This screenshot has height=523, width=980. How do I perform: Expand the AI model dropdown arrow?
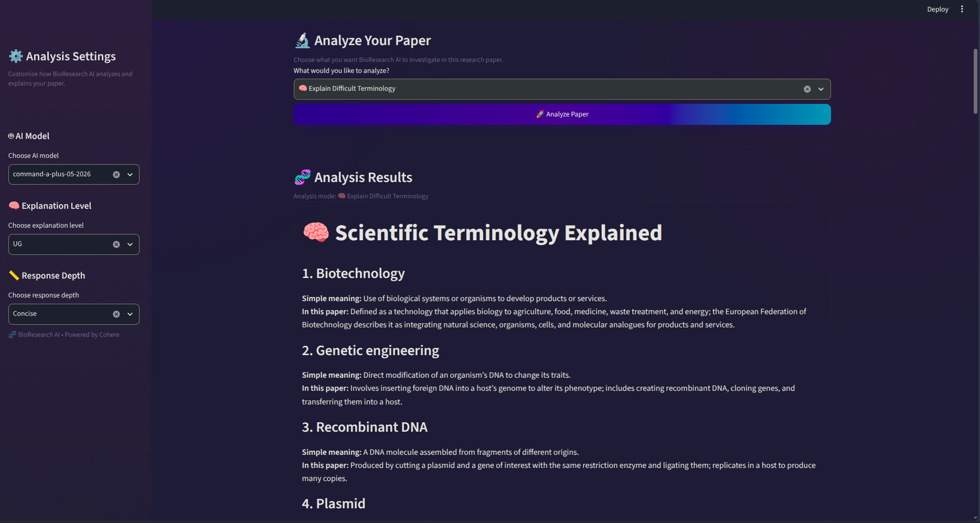130,175
